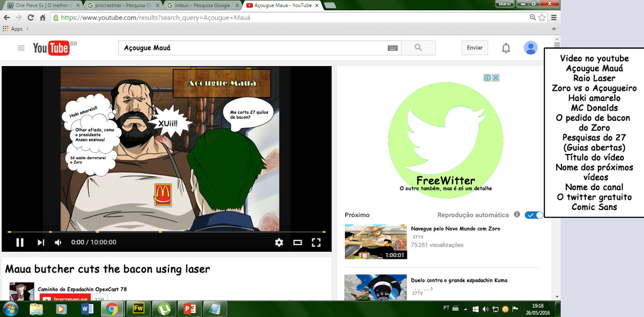Skip to the next video
Viewport: 644px width, 317px height.
tap(41, 243)
